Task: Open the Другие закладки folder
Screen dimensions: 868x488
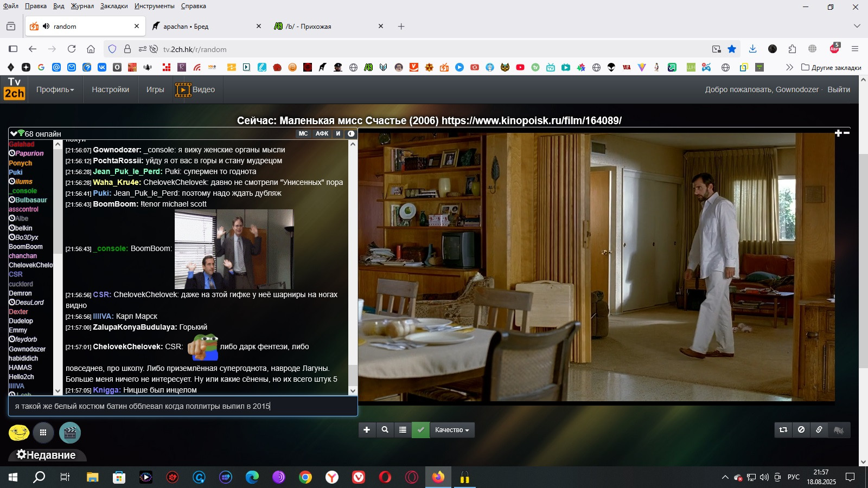Action: coord(831,67)
